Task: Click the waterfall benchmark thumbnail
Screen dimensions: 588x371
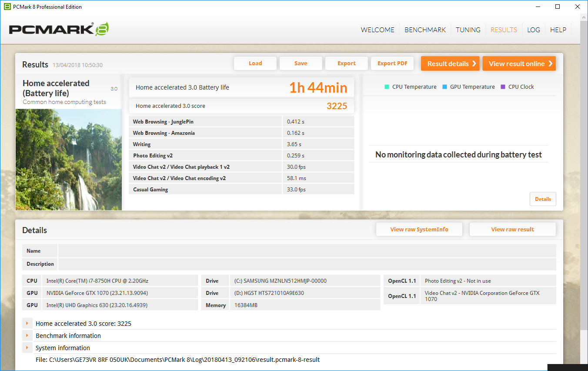Action: point(69,160)
